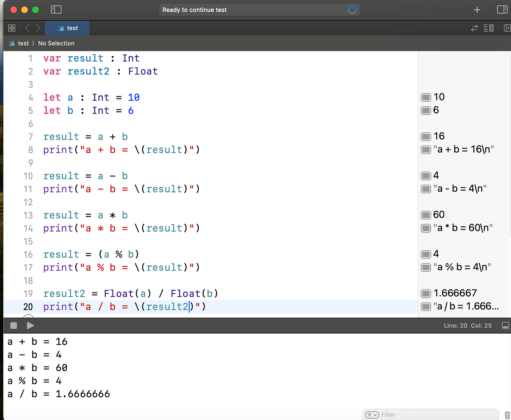
Task: Run the playground with play button
Action: (x=30, y=326)
